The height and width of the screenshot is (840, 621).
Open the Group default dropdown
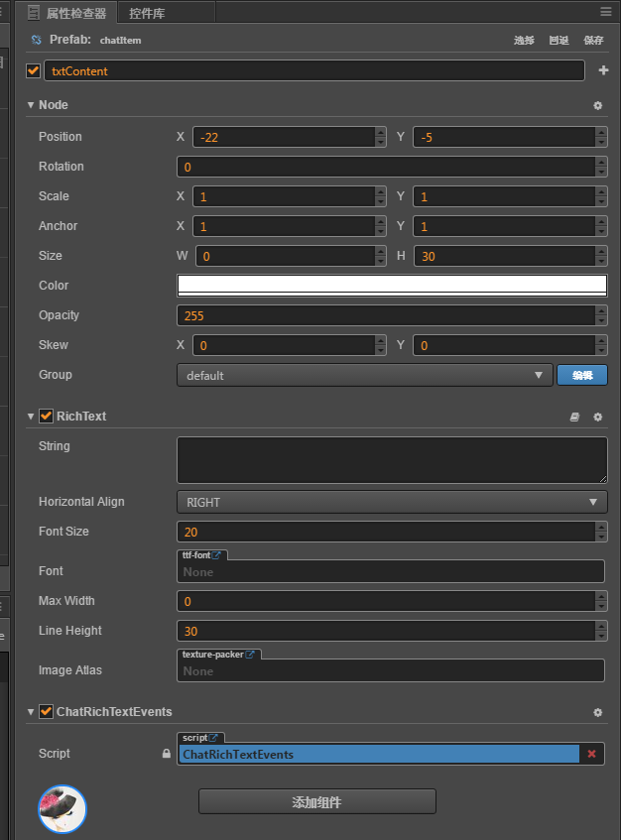tap(364, 375)
